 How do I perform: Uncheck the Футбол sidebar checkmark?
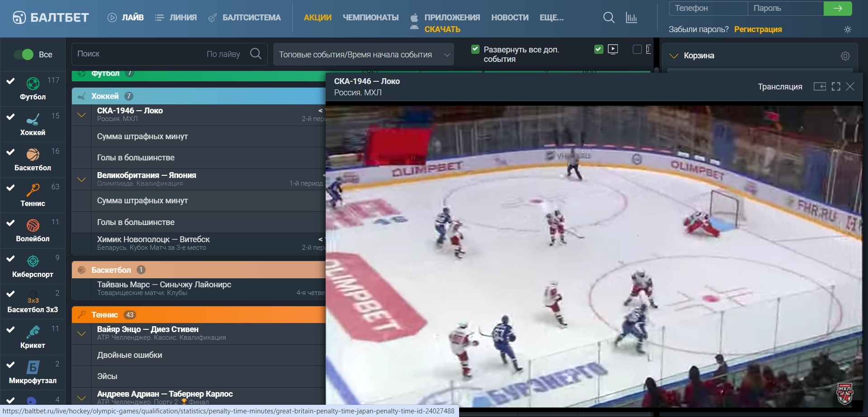point(10,81)
